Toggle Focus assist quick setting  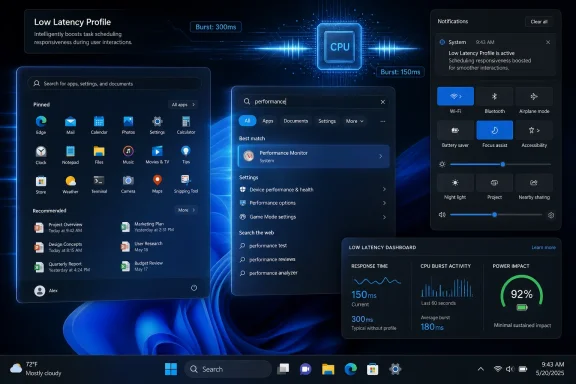tap(494, 130)
